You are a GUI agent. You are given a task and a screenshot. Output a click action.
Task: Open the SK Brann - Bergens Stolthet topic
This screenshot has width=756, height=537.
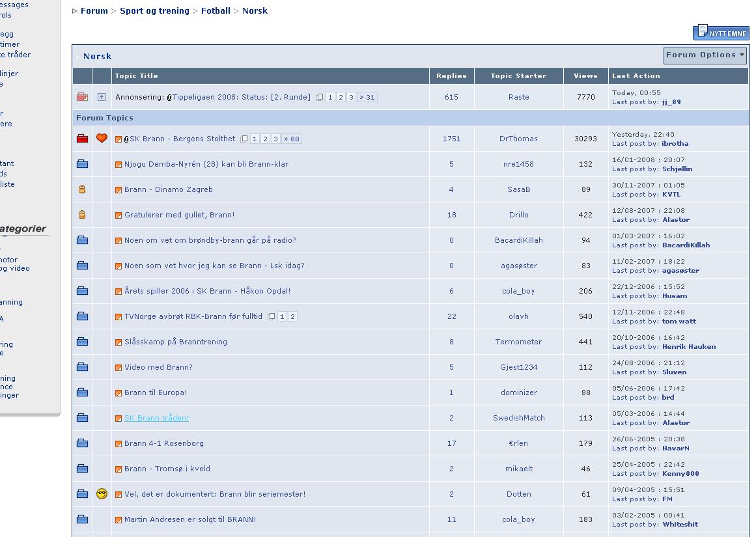click(182, 139)
